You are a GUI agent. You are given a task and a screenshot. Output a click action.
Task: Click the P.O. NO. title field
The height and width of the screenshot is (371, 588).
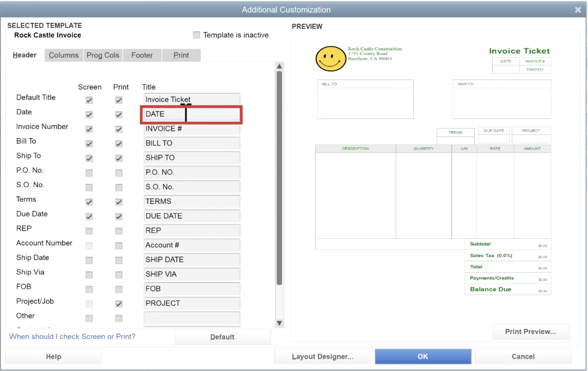192,172
